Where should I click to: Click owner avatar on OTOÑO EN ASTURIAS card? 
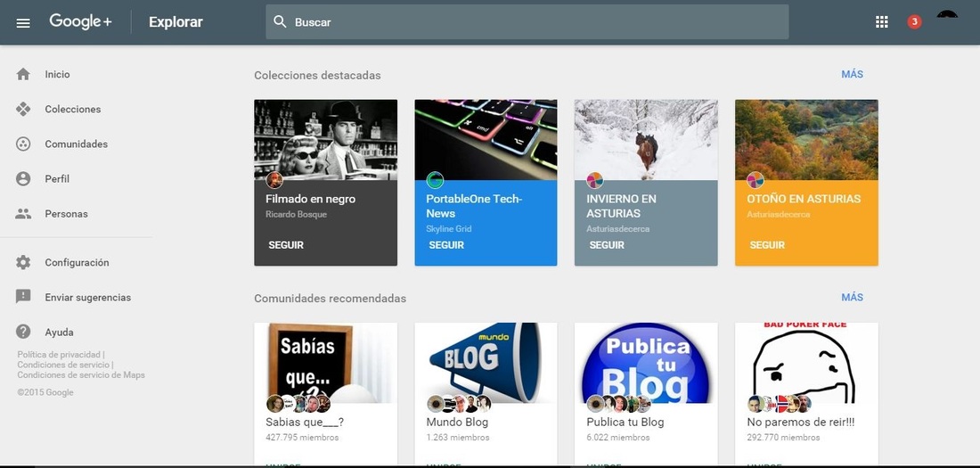[x=755, y=180]
